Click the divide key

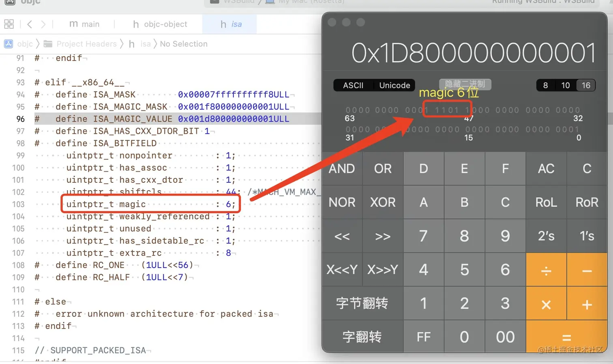point(546,270)
